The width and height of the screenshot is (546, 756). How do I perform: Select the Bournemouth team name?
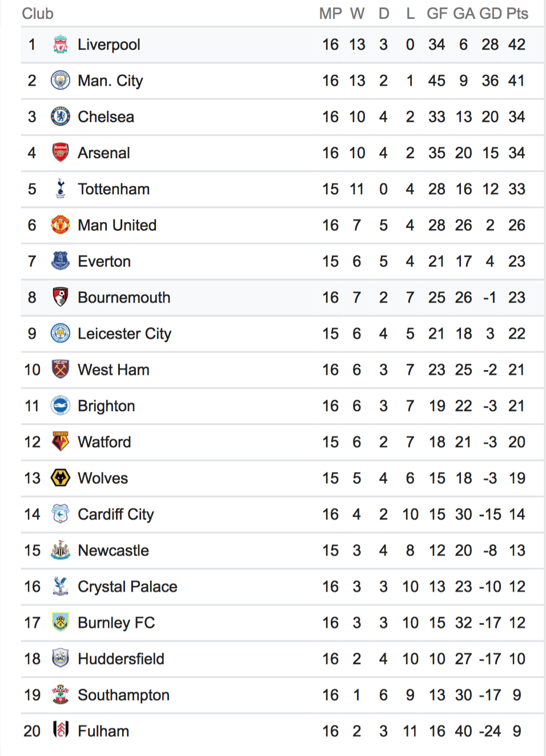point(124,297)
